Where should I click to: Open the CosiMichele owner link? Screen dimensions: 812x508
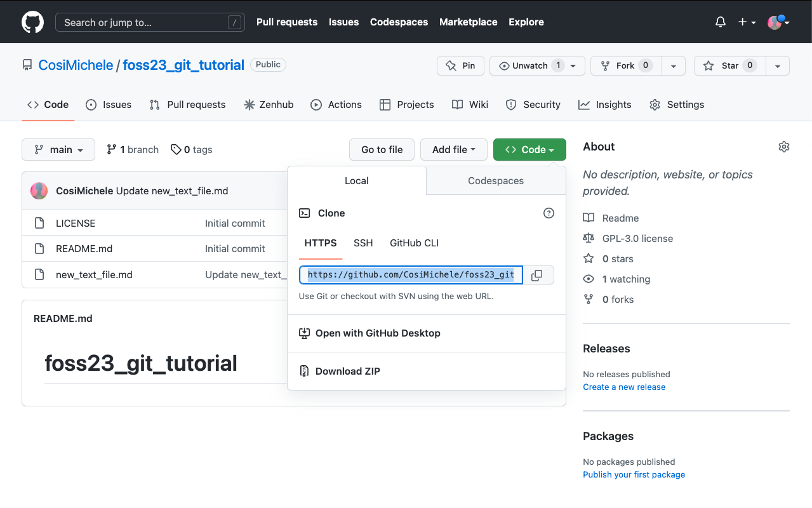pyautogui.click(x=76, y=65)
